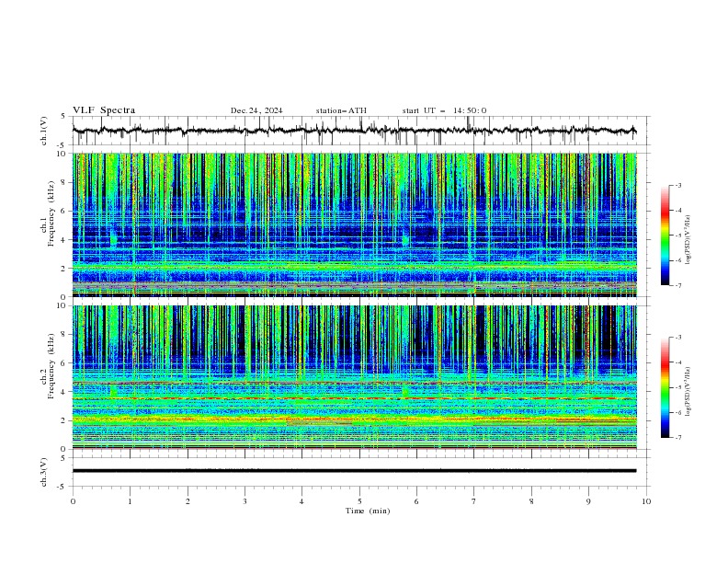The height and width of the screenshot is (563, 728).
Task: Click the 'ch.1(V)' waveform axis label
Action: [44, 131]
